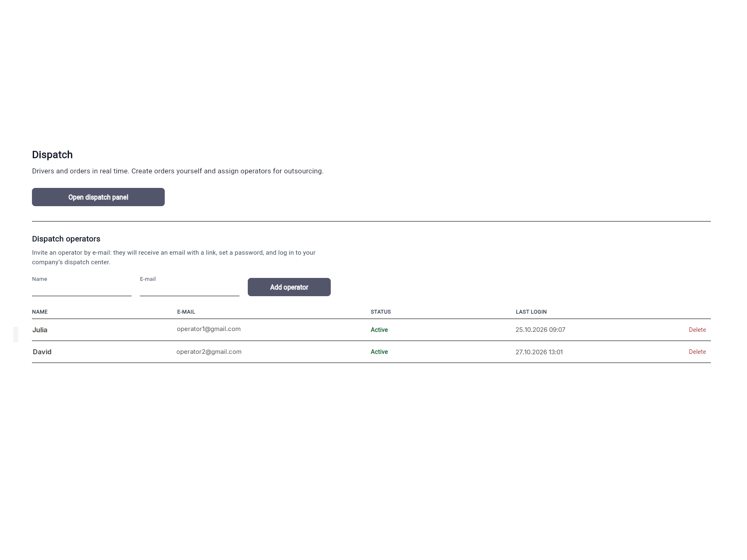Click operator1@gmail.com email address

tap(209, 329)
